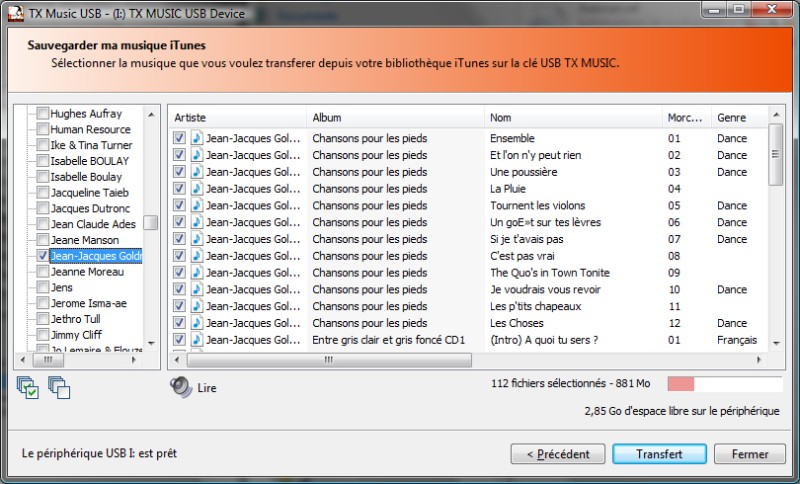This screenshot has width=800, height=484.
Task: Click the deselect all files icon
Action: click(x=59, y=388)
